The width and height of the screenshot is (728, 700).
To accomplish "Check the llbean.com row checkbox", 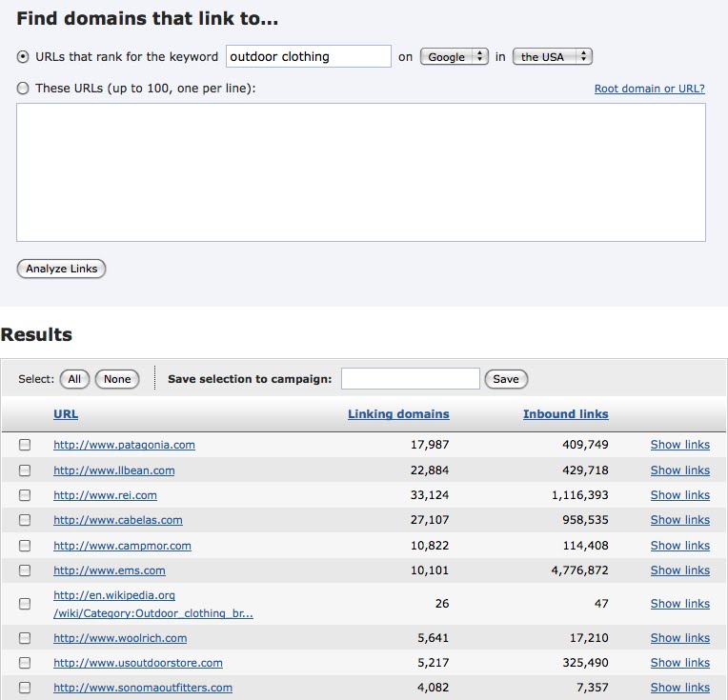I will pyautogui.click(x=25, y=470).
